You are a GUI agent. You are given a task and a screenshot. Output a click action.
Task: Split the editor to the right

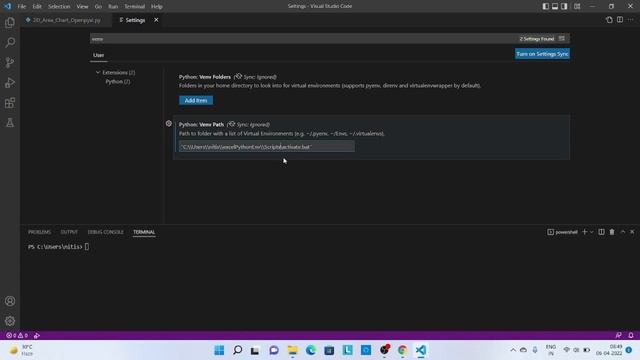pos(620,20)
